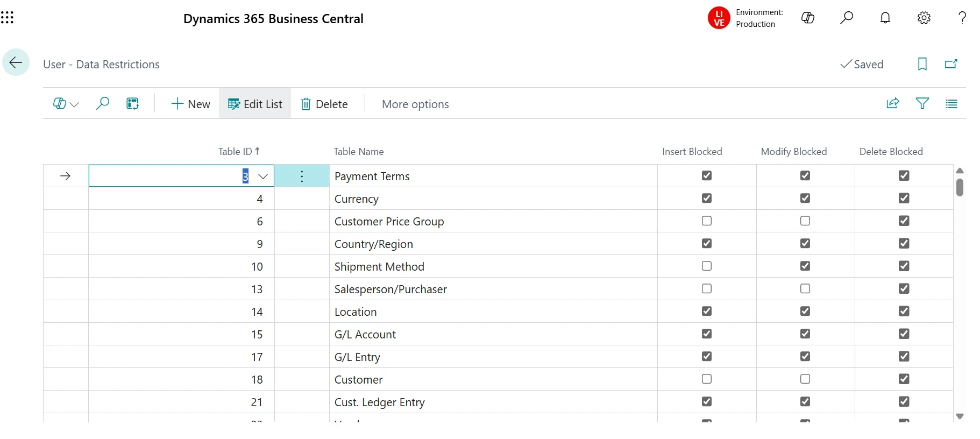Screen dimensions: 980x439
Task: Click the Dynamics 365 Business Central title
Action: point(273,19)
